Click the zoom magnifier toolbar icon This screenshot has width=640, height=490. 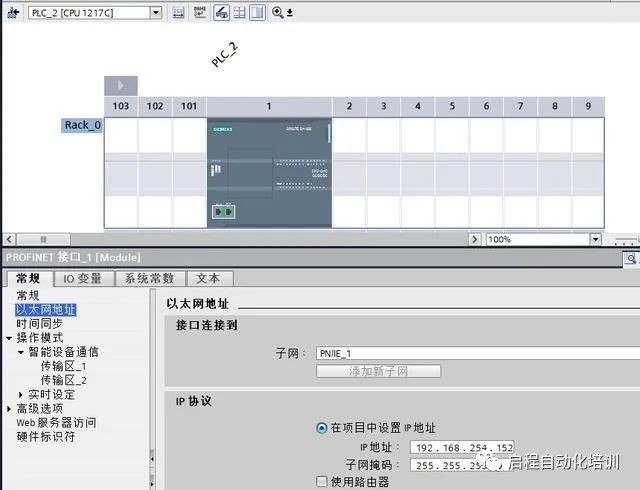pyautogui.click(x=278, y=13)
